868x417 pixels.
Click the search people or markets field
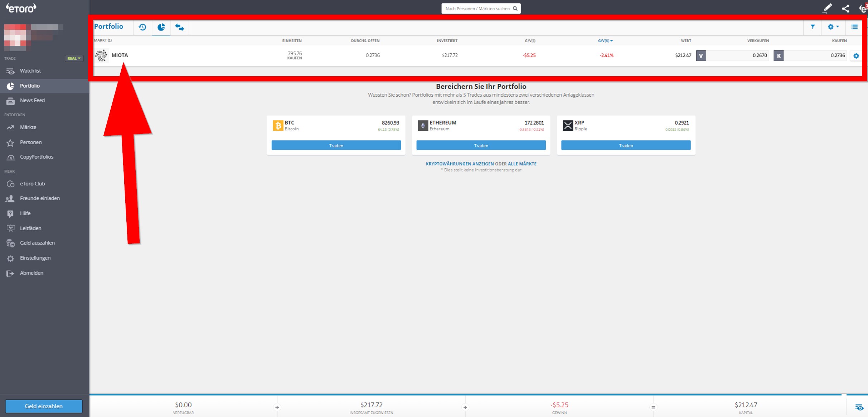point(481,9)
